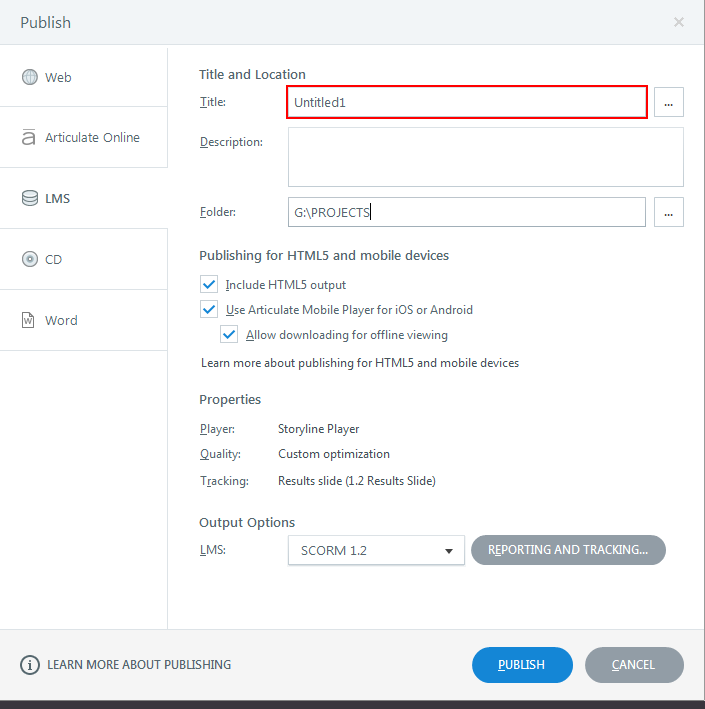Disable Allow downloading for offline viewing

(x=229, y=335)
